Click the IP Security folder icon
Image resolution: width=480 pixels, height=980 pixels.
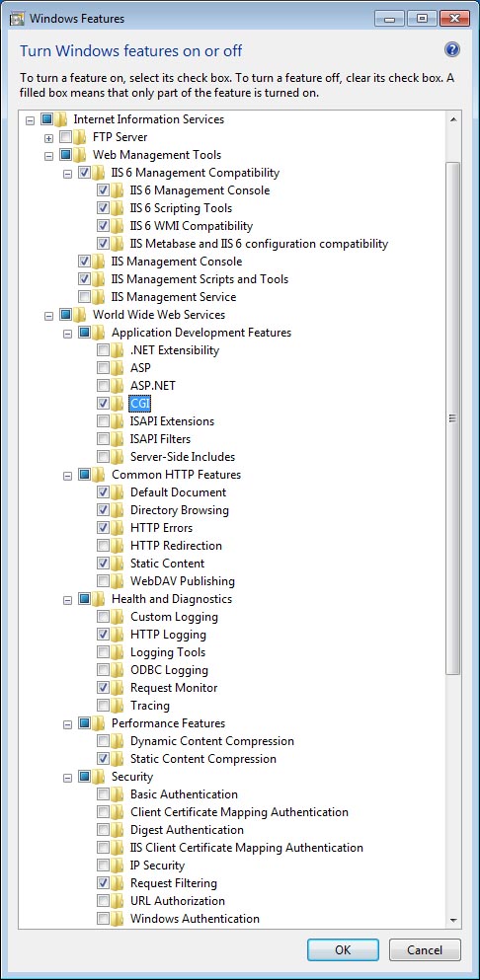(x=118, y=865)
